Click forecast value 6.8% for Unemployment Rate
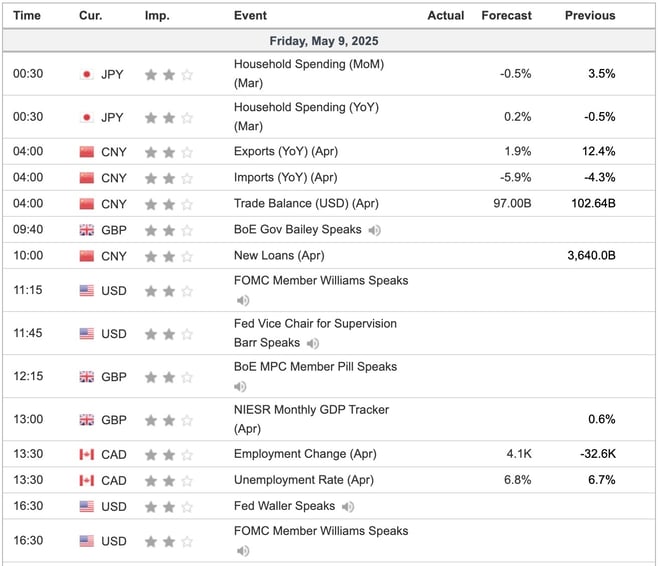658x566 pixels. click(x=517, y=480)
